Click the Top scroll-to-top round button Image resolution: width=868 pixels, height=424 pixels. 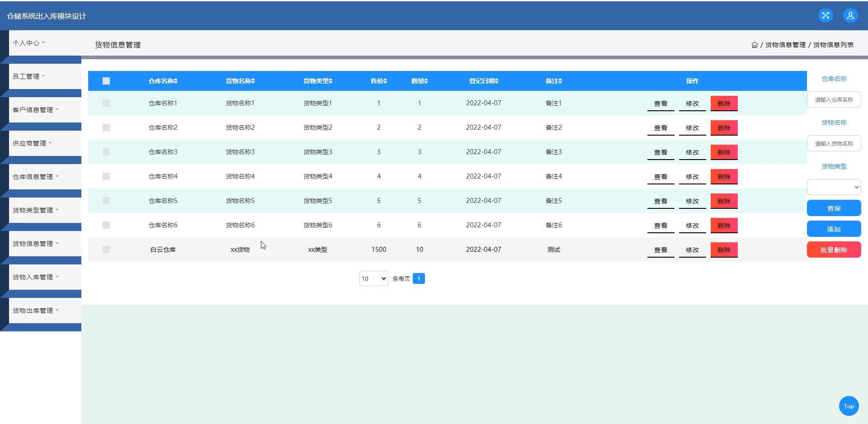[849, 406]
